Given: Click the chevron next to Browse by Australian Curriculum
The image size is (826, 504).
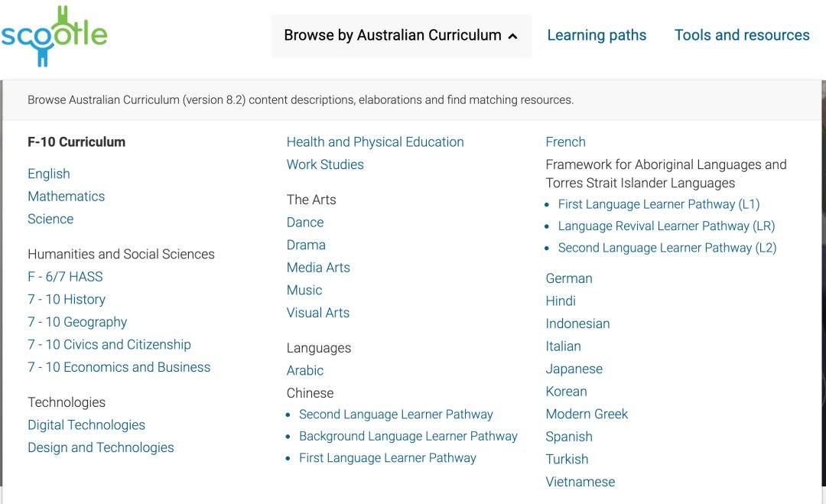Looking at the screenshot, I should (x=512, y=37).
